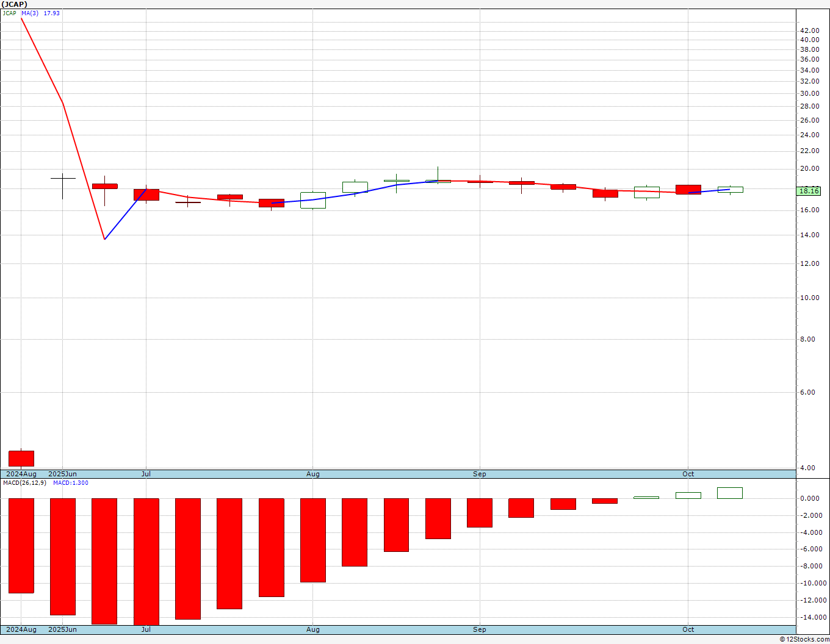
Task: Click the red 2024Aug candle near 4.00
Action: click(21, 459)
